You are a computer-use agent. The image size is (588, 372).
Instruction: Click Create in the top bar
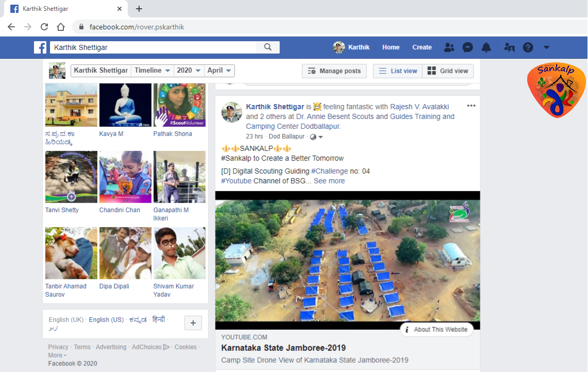point(422,47)
